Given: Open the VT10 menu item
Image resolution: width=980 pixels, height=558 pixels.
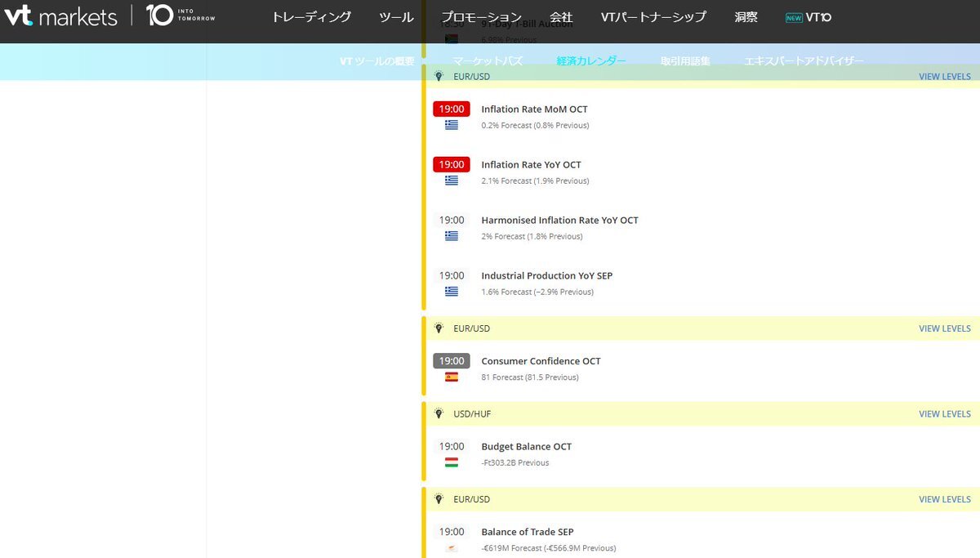Looking at the screenshot, I should (x=818, y=17).
